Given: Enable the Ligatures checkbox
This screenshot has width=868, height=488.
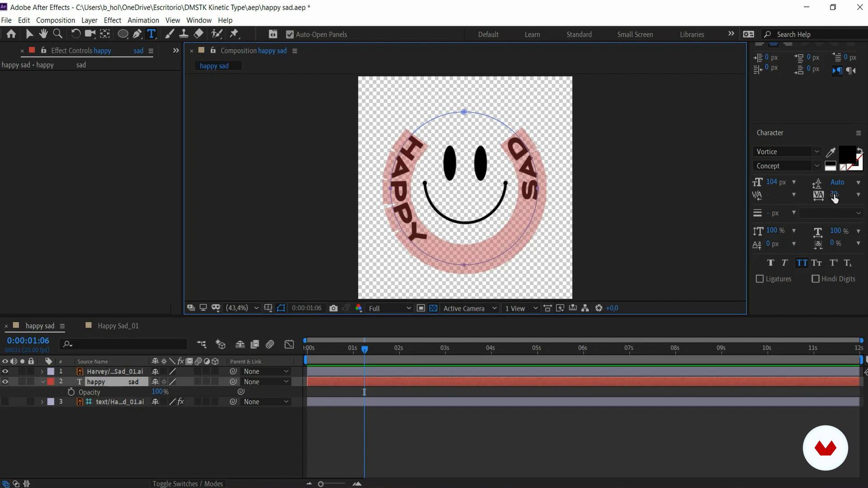Looking at the screenshot, I should click(759, 279).
